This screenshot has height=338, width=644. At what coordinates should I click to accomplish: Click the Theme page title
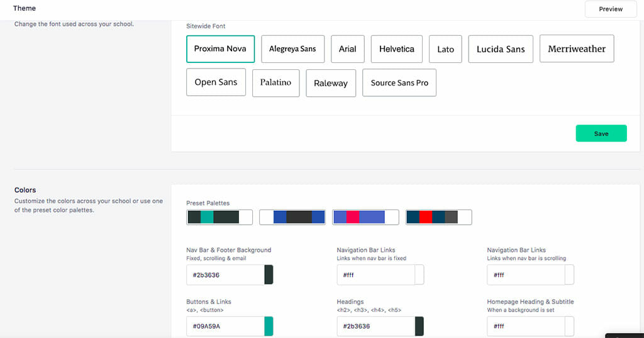point(25,8)
